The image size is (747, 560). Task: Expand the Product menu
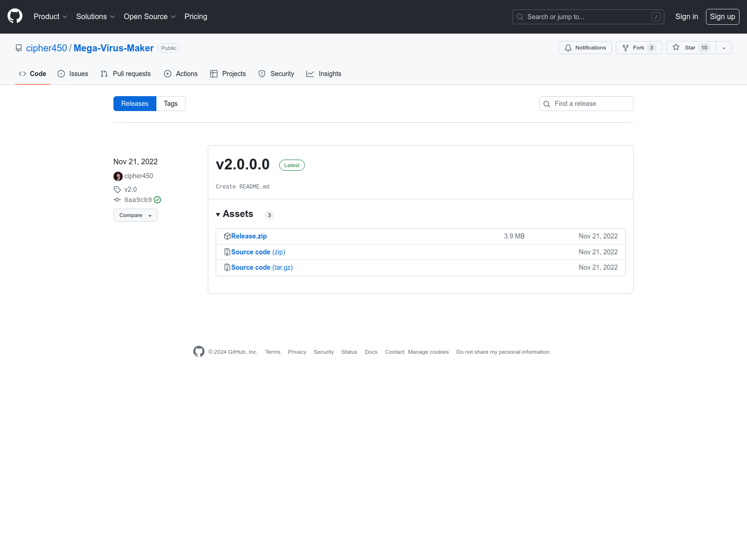(50, 16)
